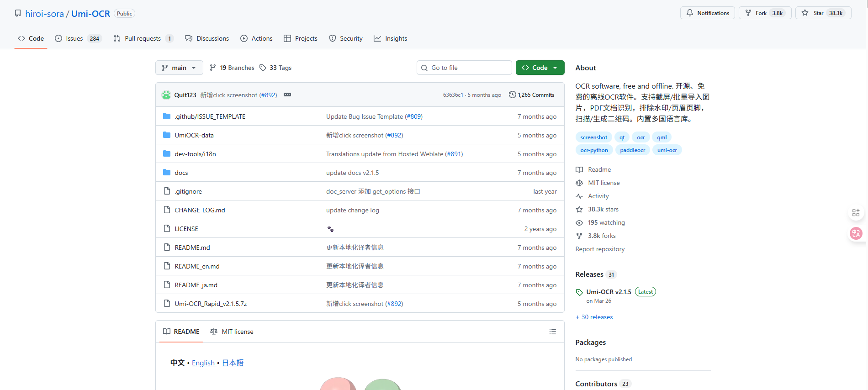Open the Packages heading link
The image size is (868, 390).
(x=591, y=342)
